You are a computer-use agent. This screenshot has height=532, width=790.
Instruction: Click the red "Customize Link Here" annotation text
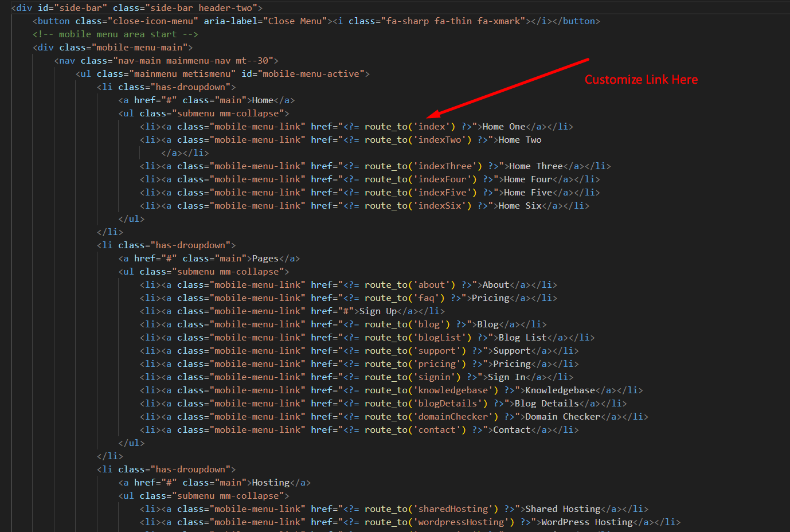tap(641, 80)
